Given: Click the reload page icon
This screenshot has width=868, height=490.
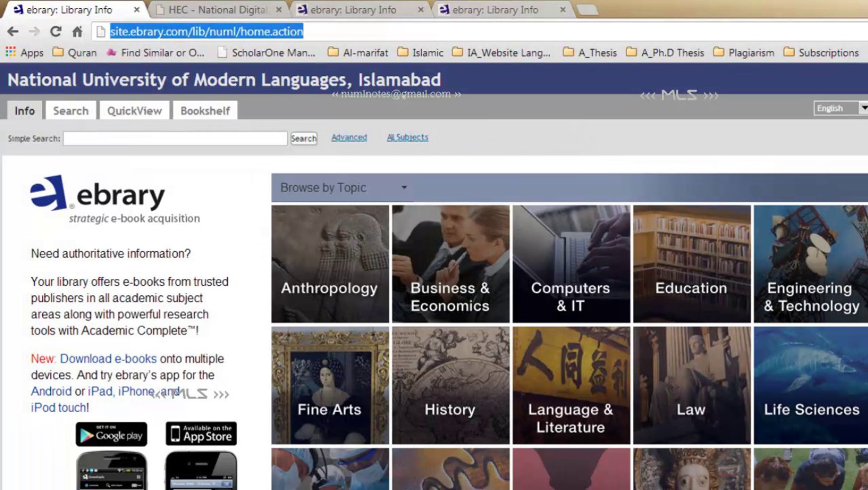Looking at the screenshot, I should coord(56,31).
